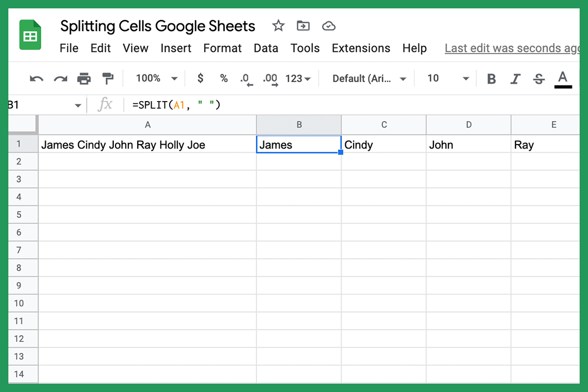Viewport: 588px width, 392px height.
Task: Open the text color picker
Action: (x=563, y=79)
